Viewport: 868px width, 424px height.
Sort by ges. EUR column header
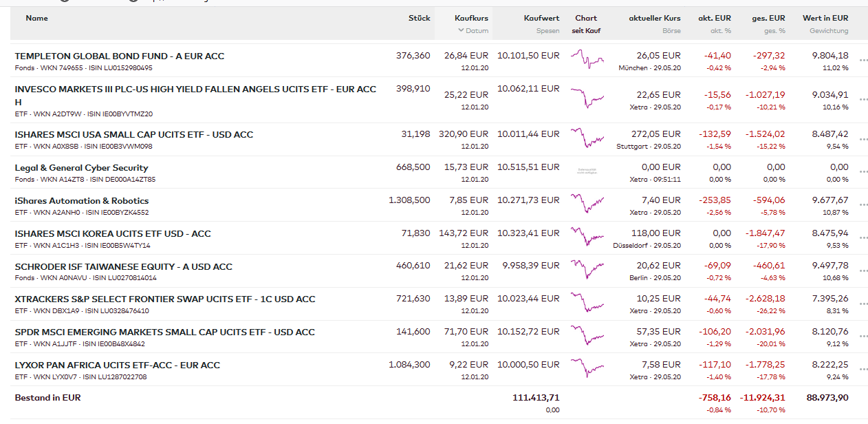768,19
